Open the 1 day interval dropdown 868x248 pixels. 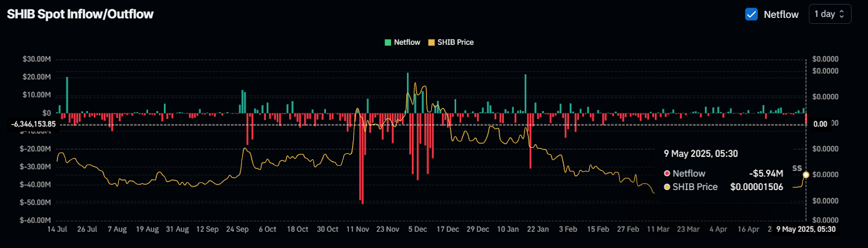tap(830, 14)
